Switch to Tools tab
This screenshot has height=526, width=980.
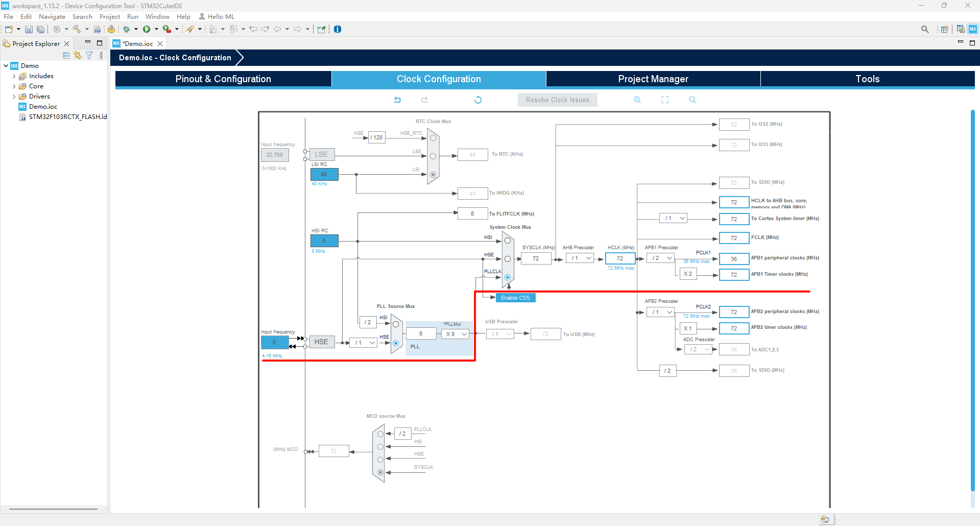[x=868, y=79]
